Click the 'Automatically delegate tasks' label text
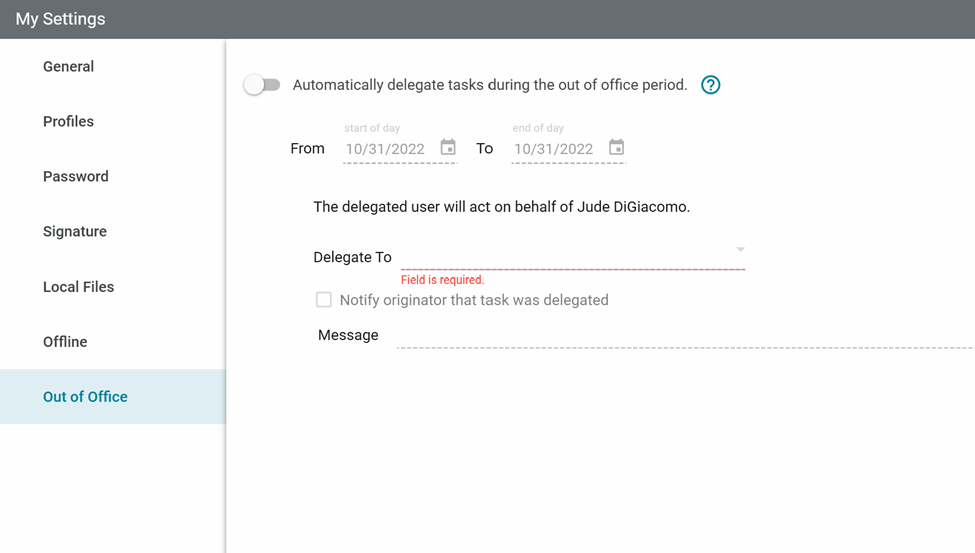975x553 pixels. (489, 85)
